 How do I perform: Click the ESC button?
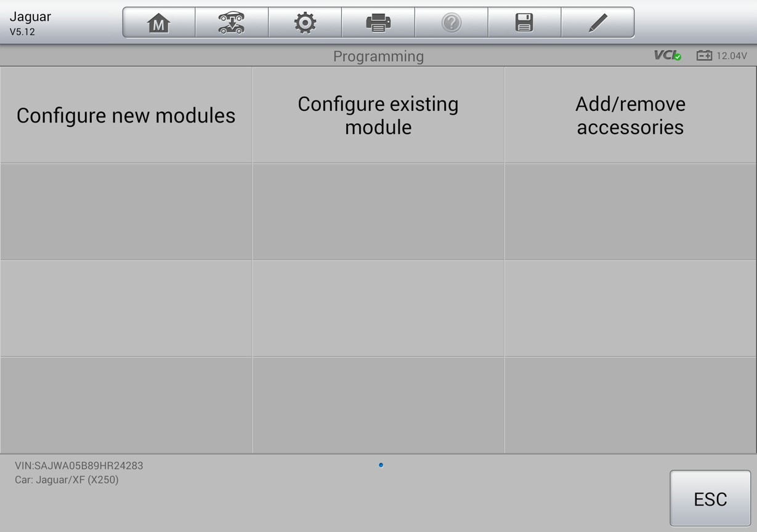(710, 499)
